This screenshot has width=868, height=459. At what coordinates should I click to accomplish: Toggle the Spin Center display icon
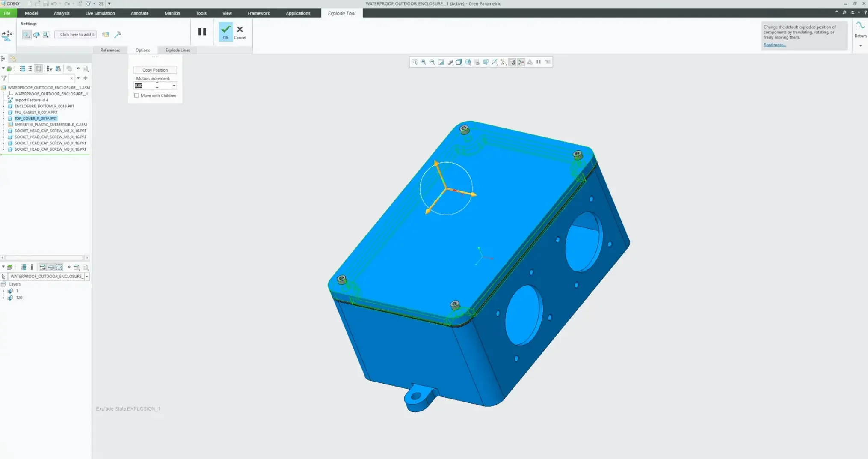pyautogui.click(x=521, y=62)
